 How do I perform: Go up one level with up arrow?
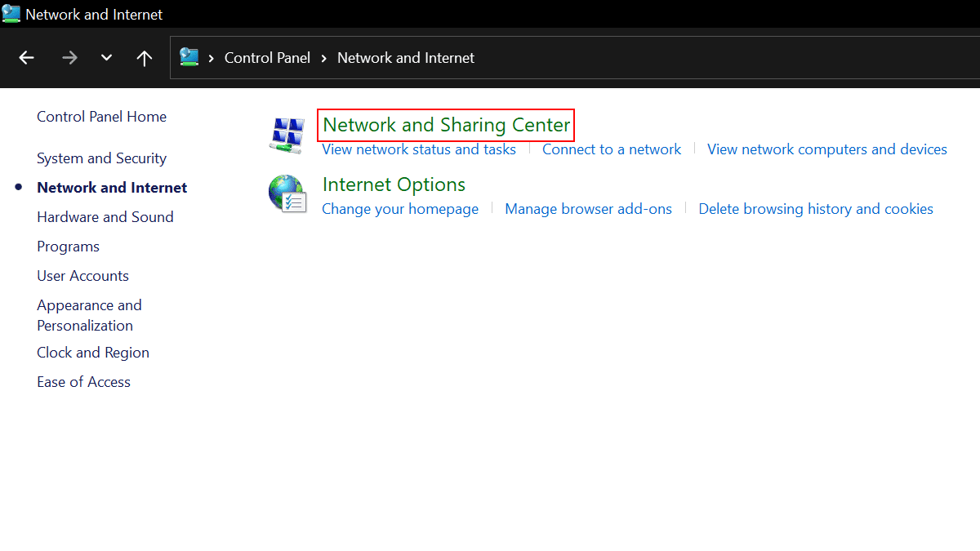coord(145,58)
